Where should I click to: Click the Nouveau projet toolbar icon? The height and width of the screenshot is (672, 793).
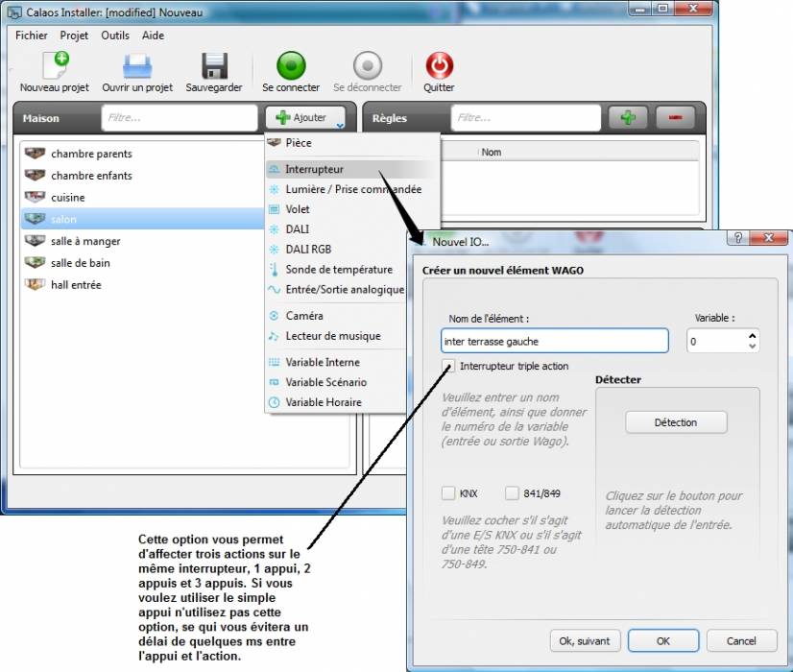click(x=56, y=65)
